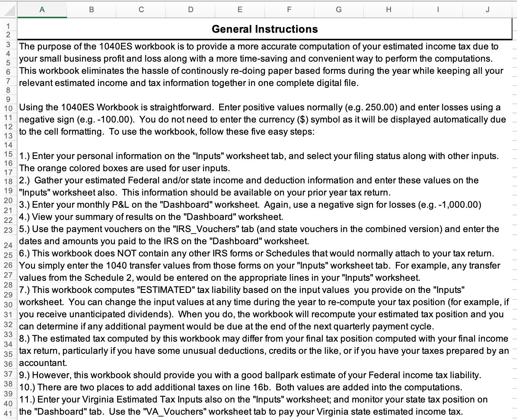Select column E header
The image size is (517, 420).
tap(240, 10)
